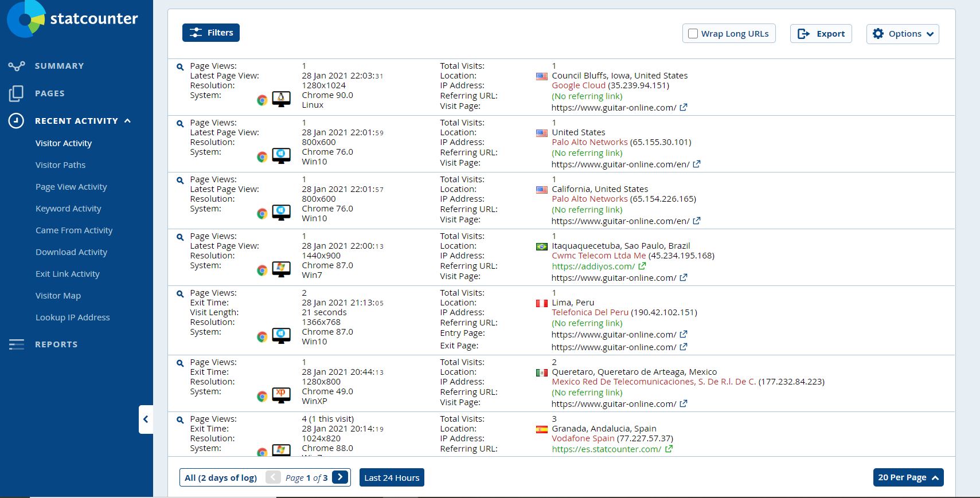Screen dimensions: 980x498
Task: Magnify the Itaquaquecetuba visitor entry
Action: point(180,237)
